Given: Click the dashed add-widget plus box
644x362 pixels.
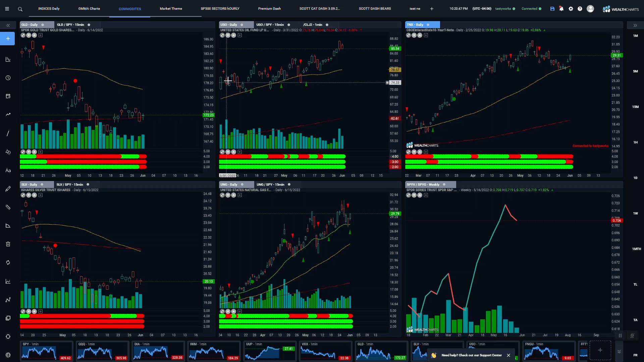Looking at the screenshot, I should click(600, 350).
